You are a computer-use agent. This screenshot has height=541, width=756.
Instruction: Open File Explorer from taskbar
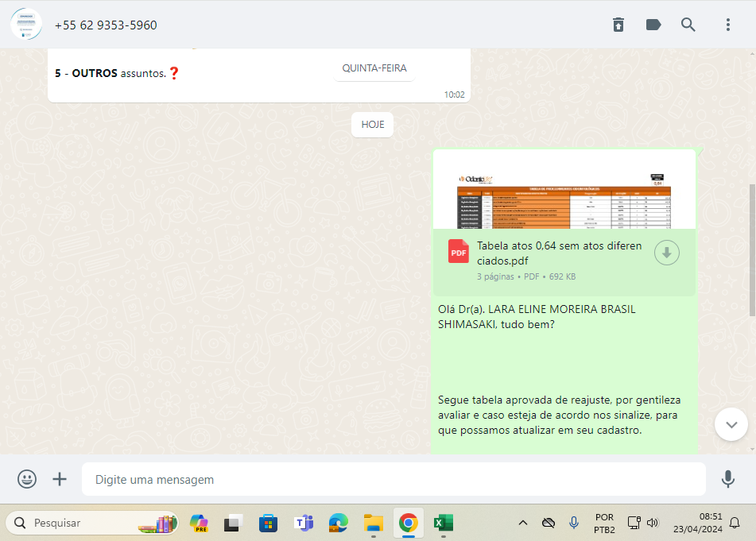tap(373, 523)
